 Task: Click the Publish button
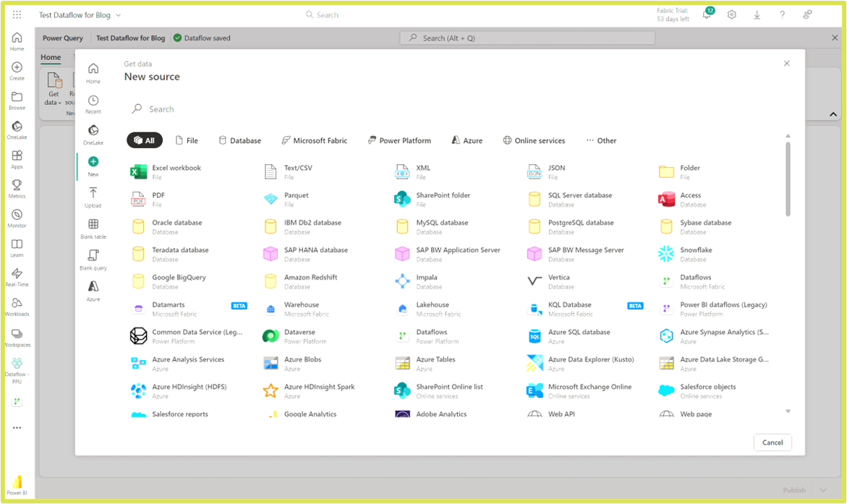click(794, 490)
